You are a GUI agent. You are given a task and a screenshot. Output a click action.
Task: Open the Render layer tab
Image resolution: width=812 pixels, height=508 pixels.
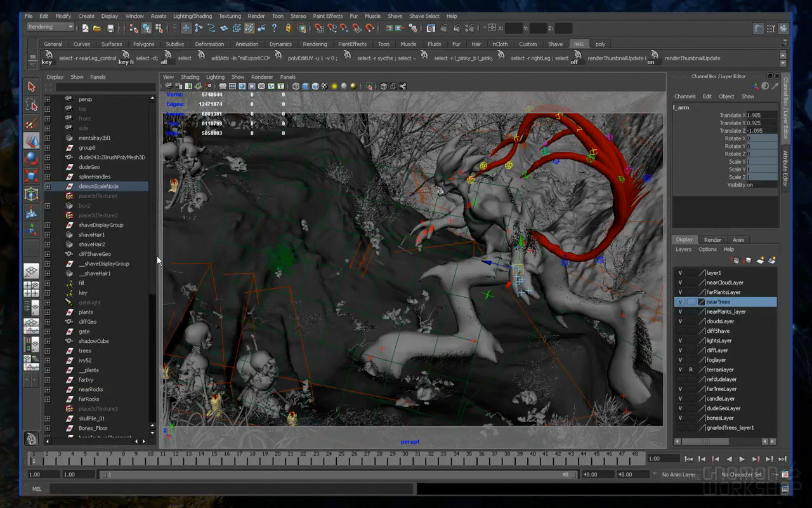click(712, 240)
